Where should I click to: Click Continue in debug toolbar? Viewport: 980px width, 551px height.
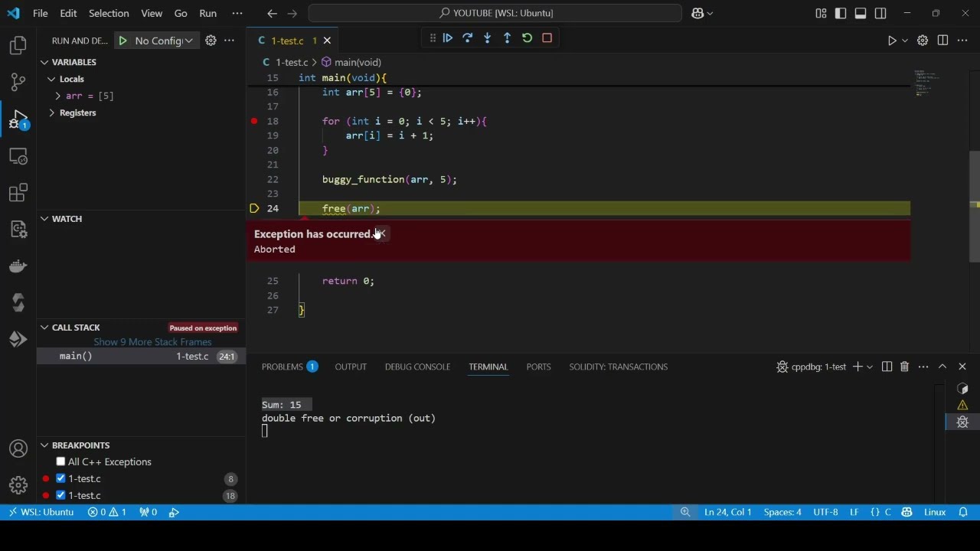click(448, 38)
